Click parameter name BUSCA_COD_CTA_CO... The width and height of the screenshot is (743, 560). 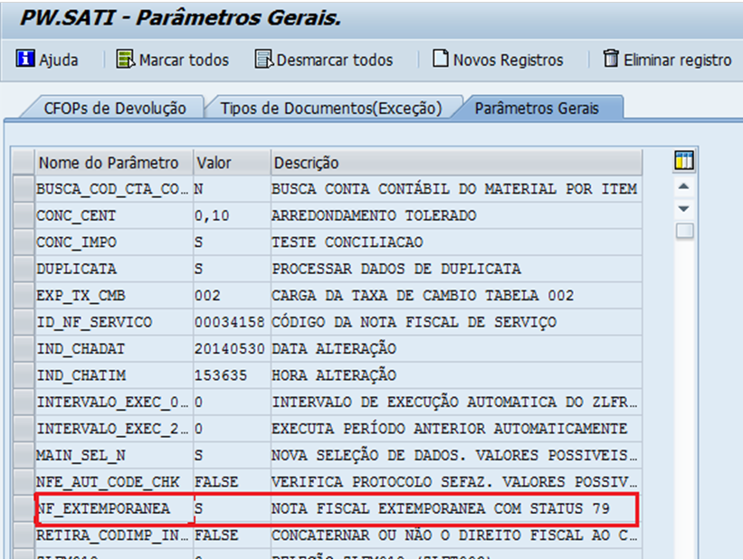click(114, 189)
